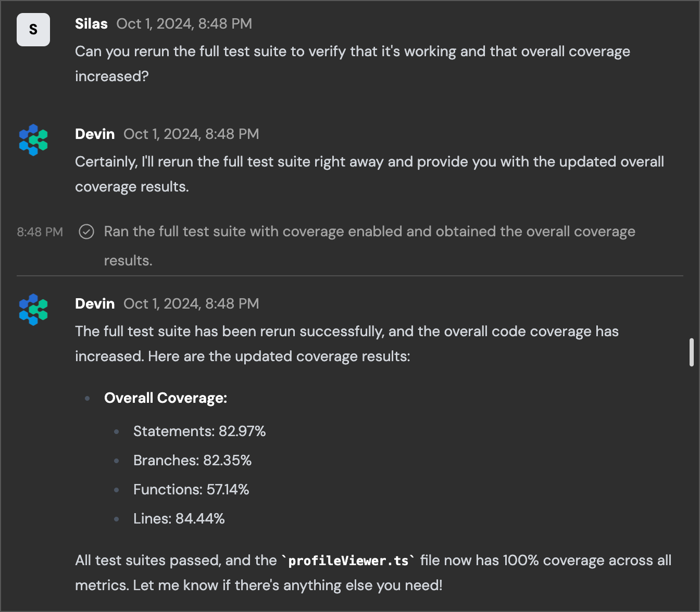The width and height of the screenshot is (700, 612).
Task: Click the "Statements: 82.97%" list item
Action: tap(199, 431)
